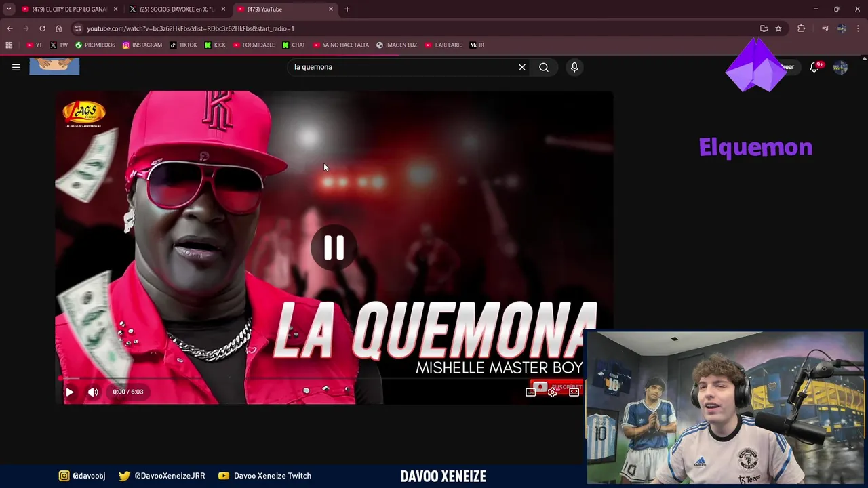This screenshot has height=488, width=868.
Task: Click the youtube.com address bar URL
Action: point(191,28)
